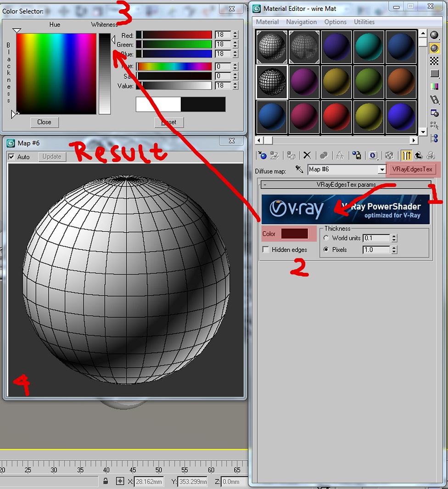Viewport: 448px width, 489px height.
Task: Click the Go to Parent icon
Action: tap(419, 155)
